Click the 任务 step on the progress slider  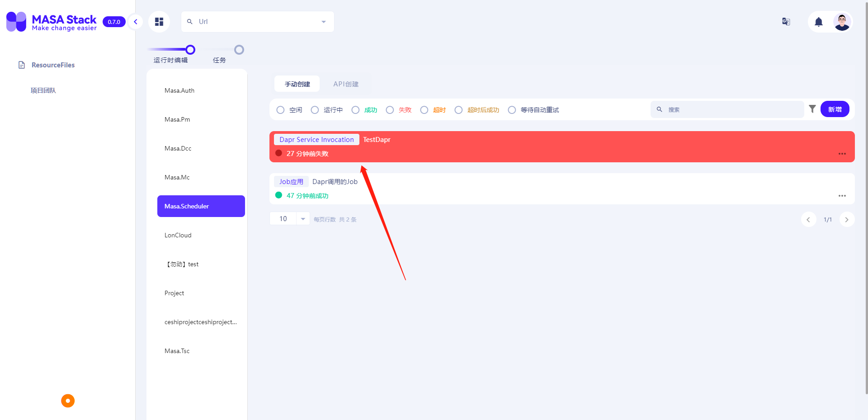tap(239, 50)
